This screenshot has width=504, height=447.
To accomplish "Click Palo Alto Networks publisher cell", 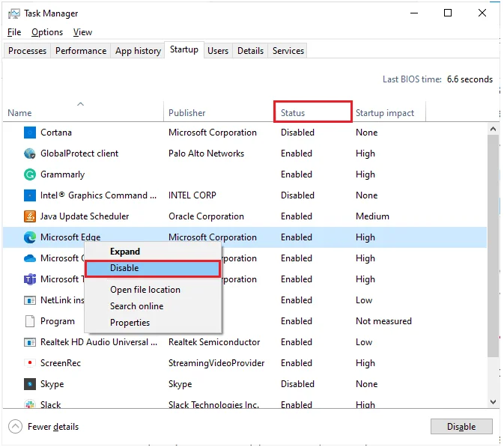I will tap(206, 153).
